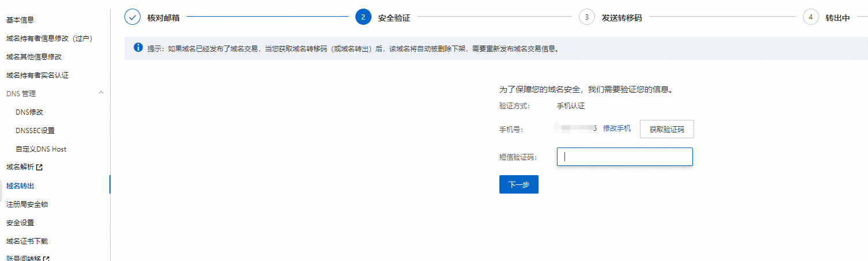Viewport: 868px width, 261px height.
Task: Go to 域名其他信息修改 page
Action: [34, 57]
